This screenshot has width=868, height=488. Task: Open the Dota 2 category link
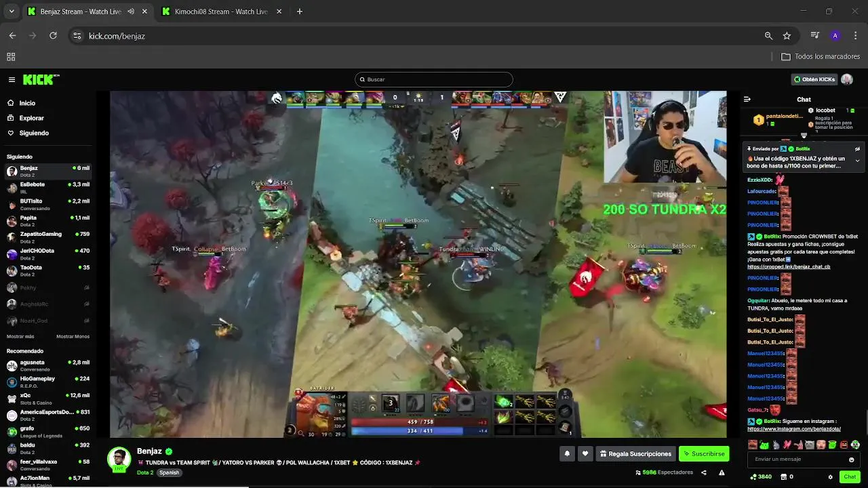[x=145, y=472]
